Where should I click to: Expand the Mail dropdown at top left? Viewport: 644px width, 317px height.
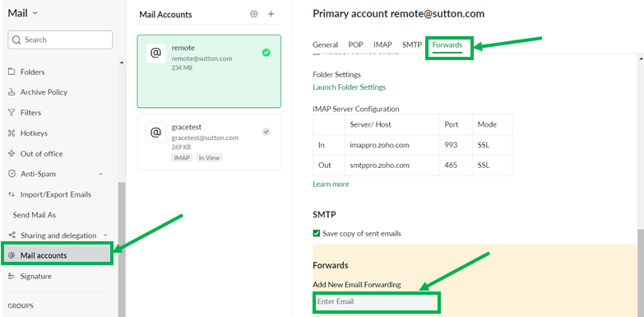35,13
